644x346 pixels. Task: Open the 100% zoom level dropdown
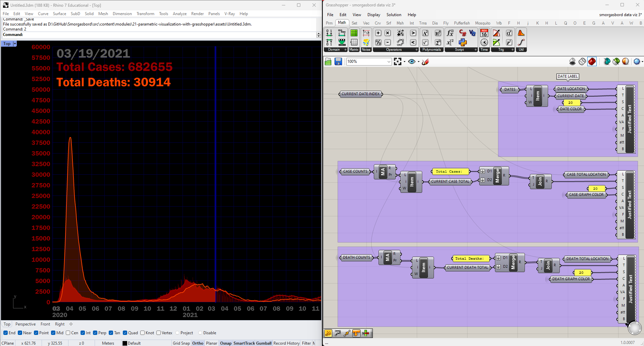(389, 61)
